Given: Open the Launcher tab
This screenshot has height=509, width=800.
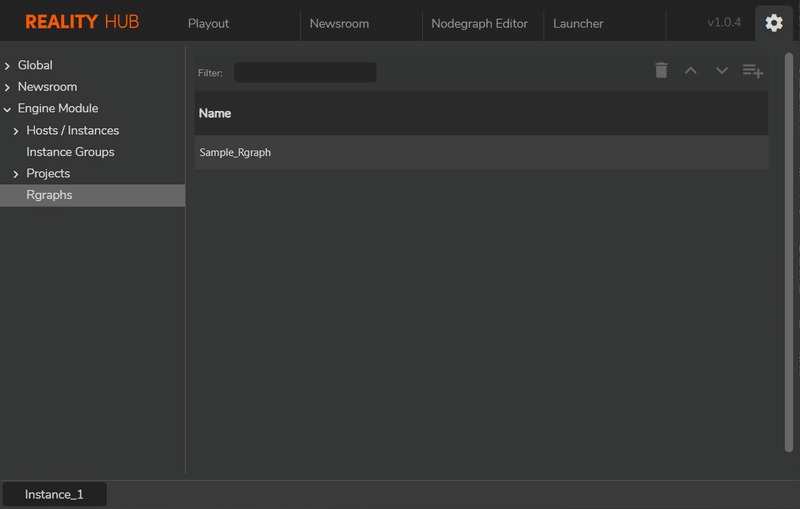Looking at the screenshot, I should coord(578,23).
